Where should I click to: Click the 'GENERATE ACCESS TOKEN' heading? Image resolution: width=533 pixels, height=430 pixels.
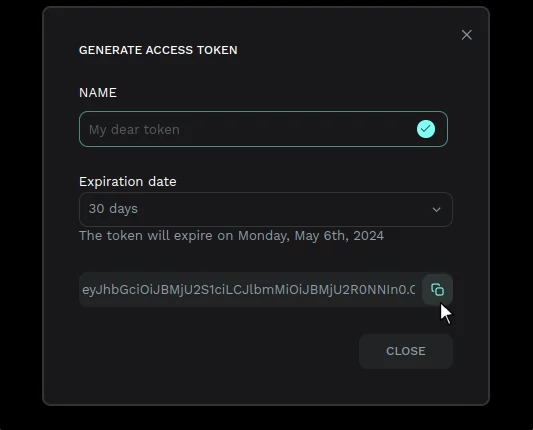click(158, 50)
